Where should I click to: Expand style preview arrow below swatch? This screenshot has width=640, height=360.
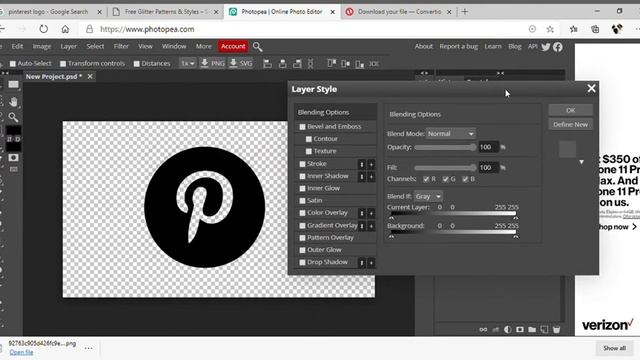(581, 162)
